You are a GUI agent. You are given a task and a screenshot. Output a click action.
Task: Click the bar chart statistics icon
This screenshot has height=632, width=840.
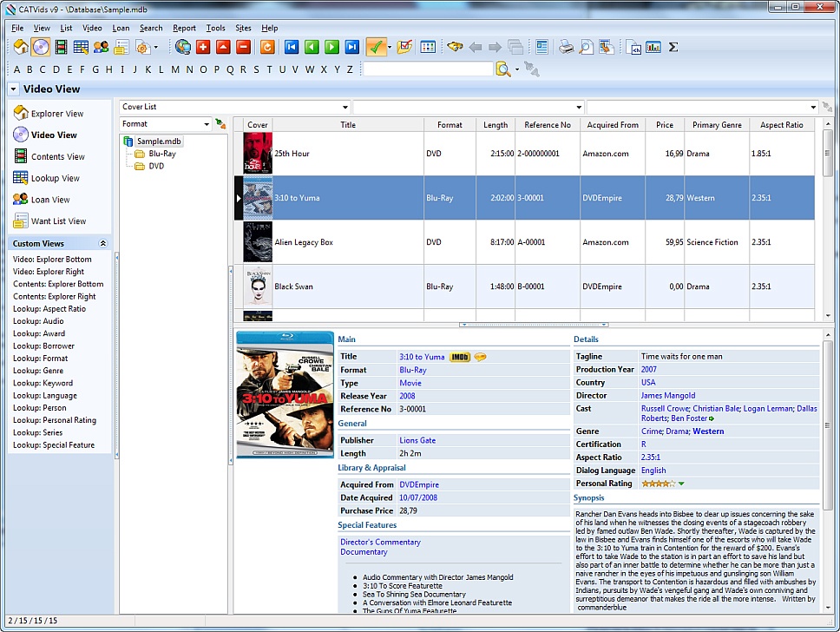653,47
